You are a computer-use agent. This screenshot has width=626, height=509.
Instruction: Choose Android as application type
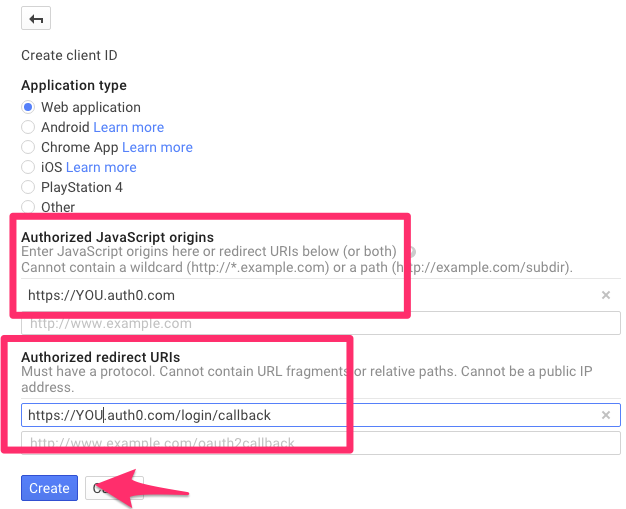pos(29,127)
